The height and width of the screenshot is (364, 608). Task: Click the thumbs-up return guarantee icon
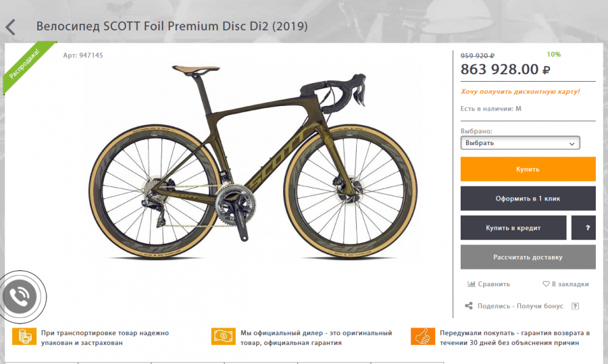point(423,336)
